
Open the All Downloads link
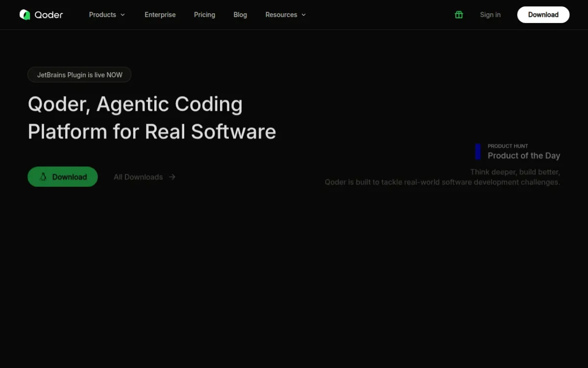point(138,177)
